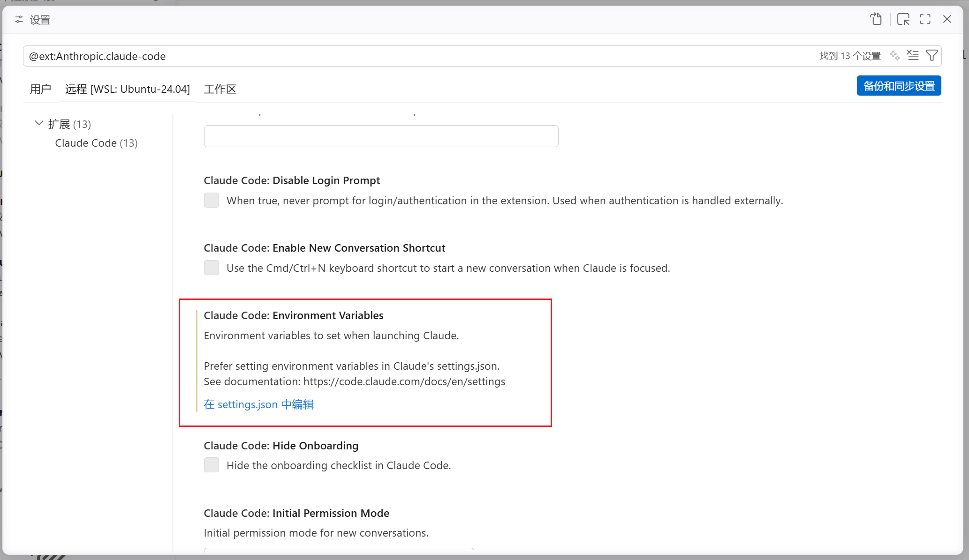Switch to the 工作区 settings tab
The image size is (969, 560).
pyautogui.click(x=220, y=89)
